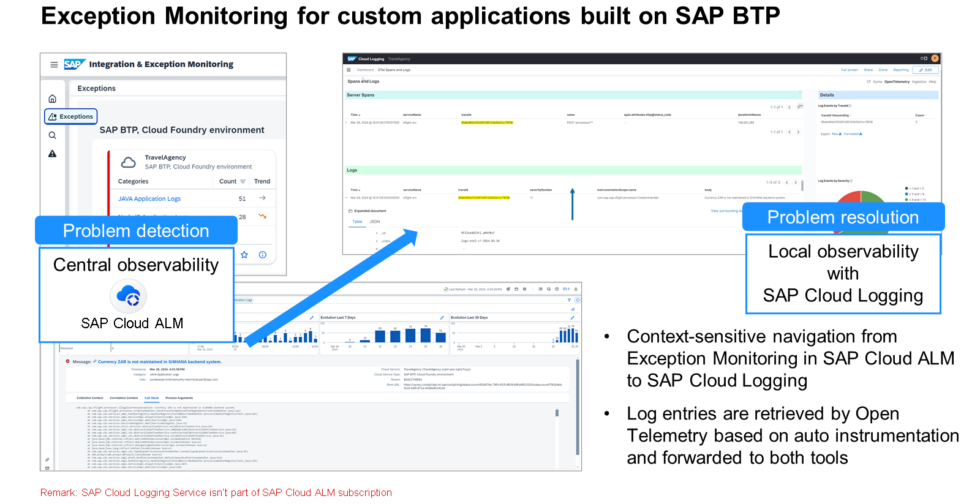The width and height of the screenshot is (980, 504).
Task: Switch to the JSON tab of expanded document
Action: tap(375, 222)
